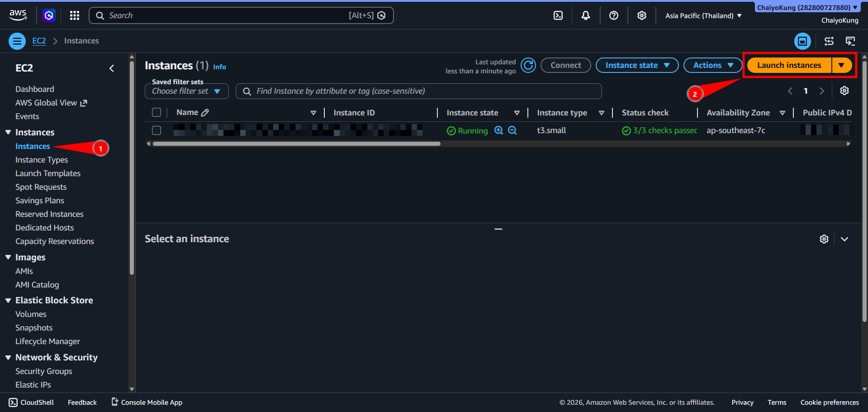Open the Instance state dropdown button

click(x=637, y=65)
